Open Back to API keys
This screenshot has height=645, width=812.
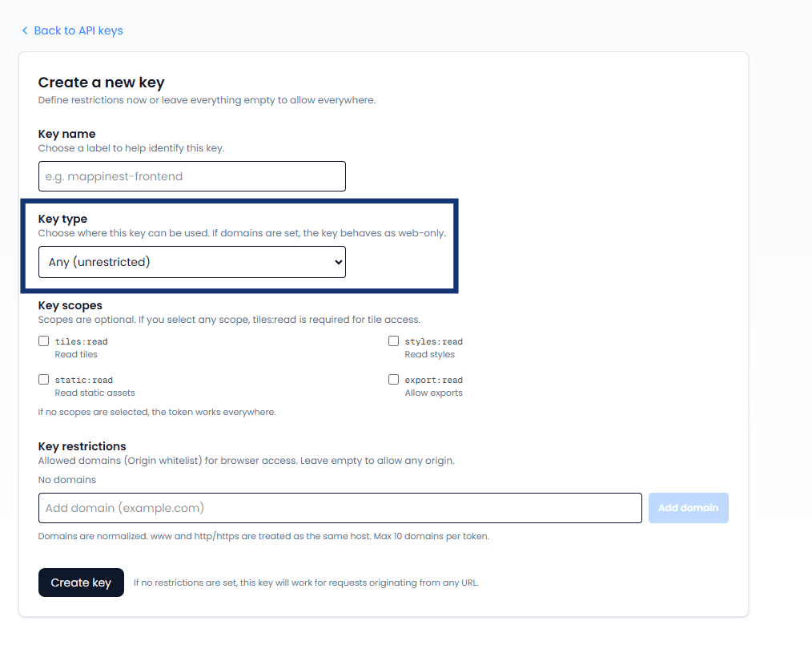78,30
